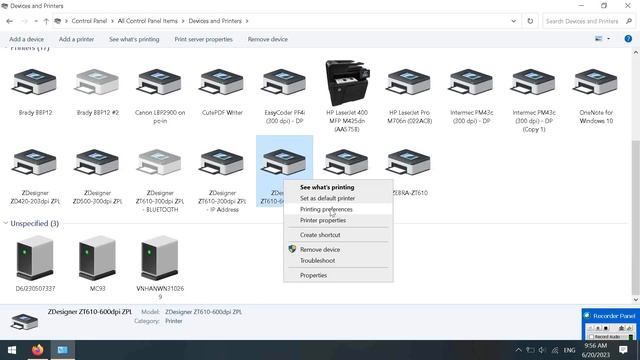Open the volume tray icon
This screenshot has width=640, height=360.
click(542, 350)
